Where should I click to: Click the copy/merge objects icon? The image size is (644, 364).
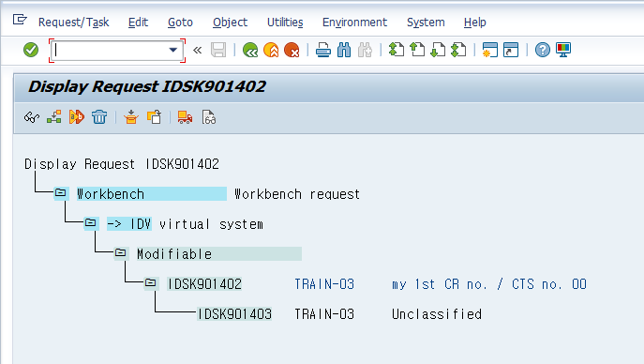pyautogui.click(x=154, y=117)
